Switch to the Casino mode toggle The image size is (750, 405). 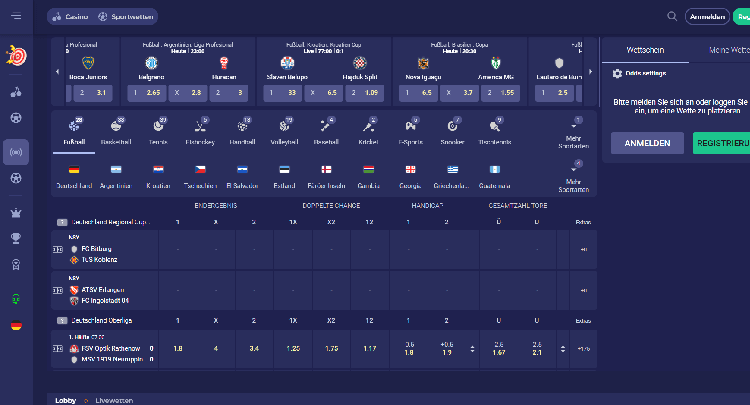tap(70, 17)
